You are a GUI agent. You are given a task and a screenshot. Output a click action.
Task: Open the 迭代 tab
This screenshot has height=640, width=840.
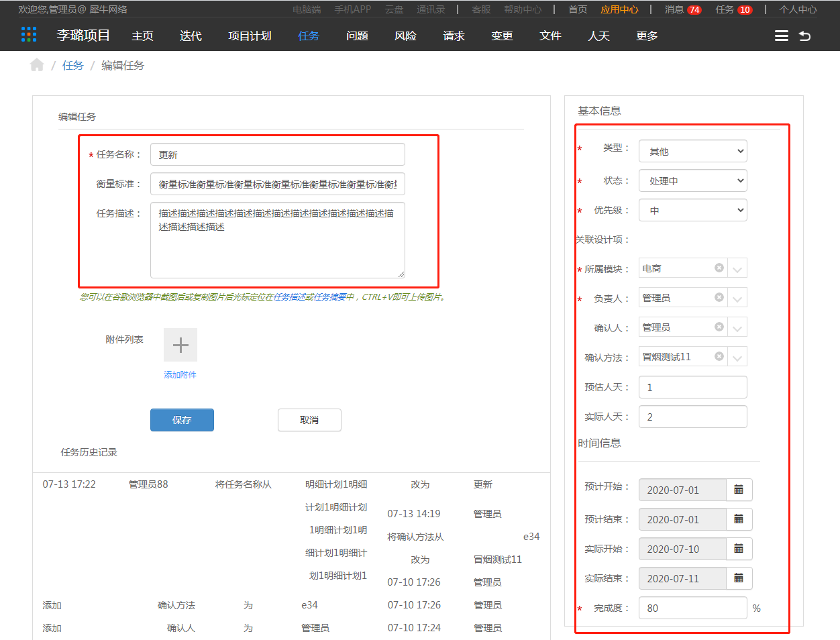tap(191, 36)
